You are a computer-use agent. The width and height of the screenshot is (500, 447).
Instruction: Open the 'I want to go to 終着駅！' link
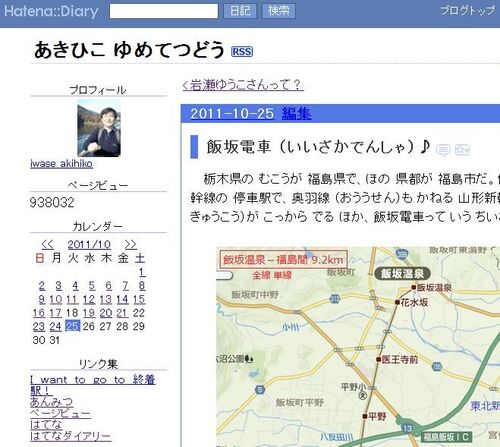point(93,385)
